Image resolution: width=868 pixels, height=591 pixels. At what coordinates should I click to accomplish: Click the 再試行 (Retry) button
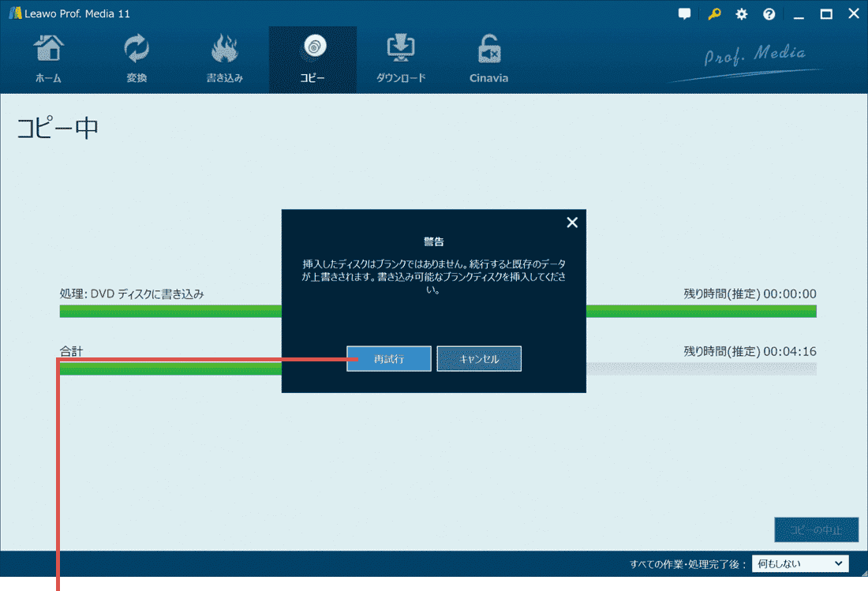tap(388, 358)
